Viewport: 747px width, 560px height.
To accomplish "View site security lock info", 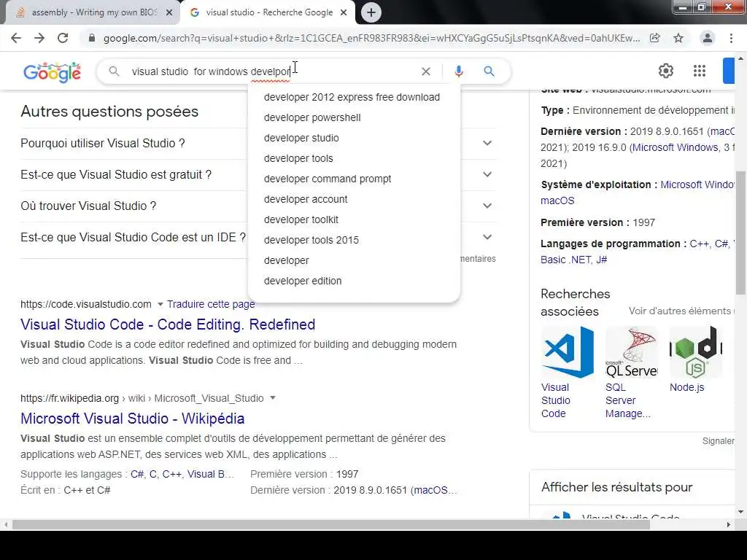I will coord(91,38).
